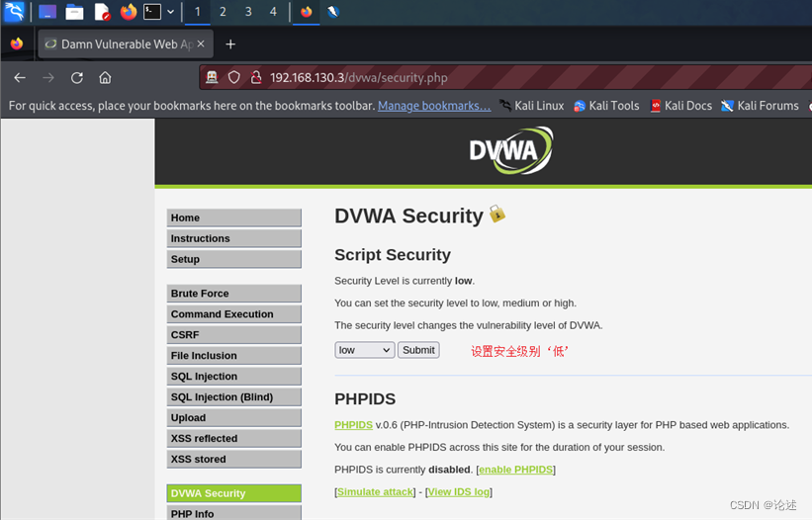Image resolution: width=812 pixels, height=520 pixels.
Task: Open the PHP Info menu item
Action: (x=233, y=513)
